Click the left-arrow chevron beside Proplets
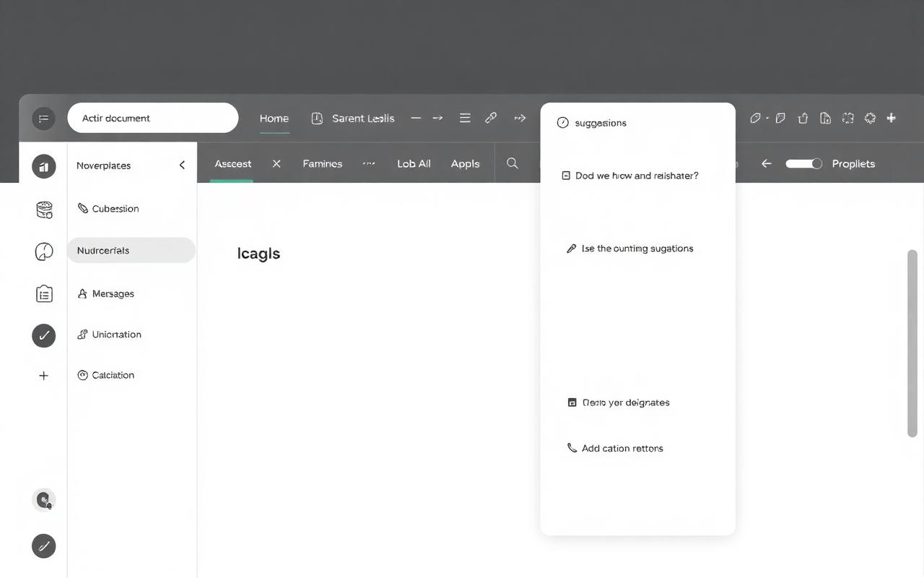Screen dimensions: 924x578 click(x=766, y=163)
